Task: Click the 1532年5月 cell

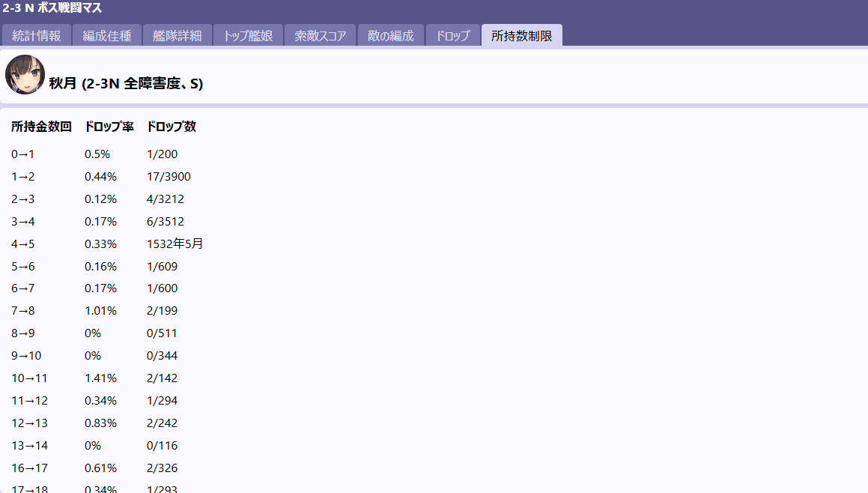Action: (175, 244)
